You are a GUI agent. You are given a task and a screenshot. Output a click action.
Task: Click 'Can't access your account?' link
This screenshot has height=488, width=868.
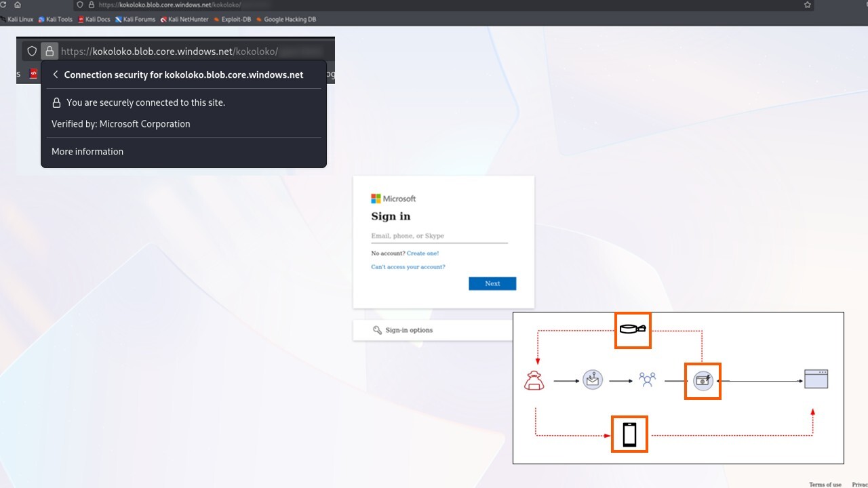[x=408, y=267]
